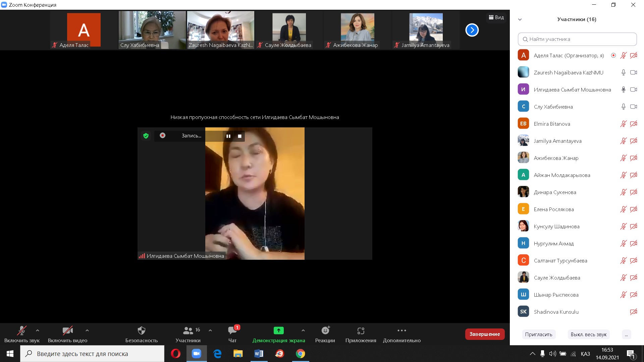The height and width of the screenshot is (362, 644).
Task: Open the Security shield icon
Action: click(x=142, y=331)
